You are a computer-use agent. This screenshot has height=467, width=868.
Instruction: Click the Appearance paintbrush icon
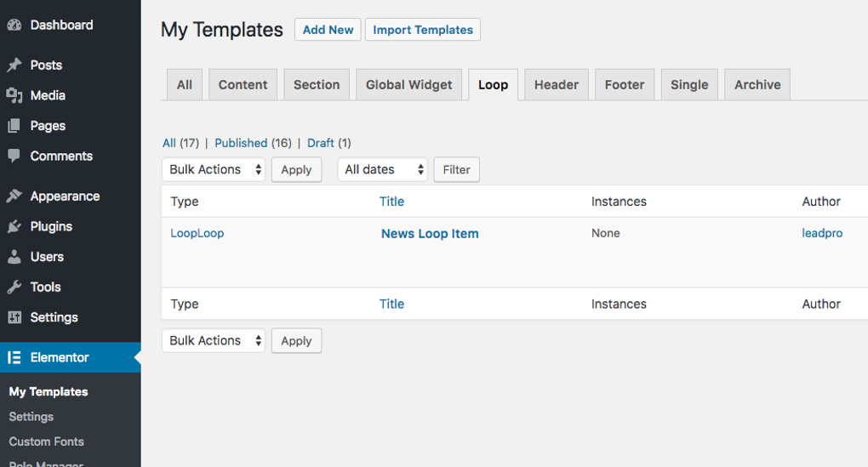pyautogui.click(x=14, y=196)
